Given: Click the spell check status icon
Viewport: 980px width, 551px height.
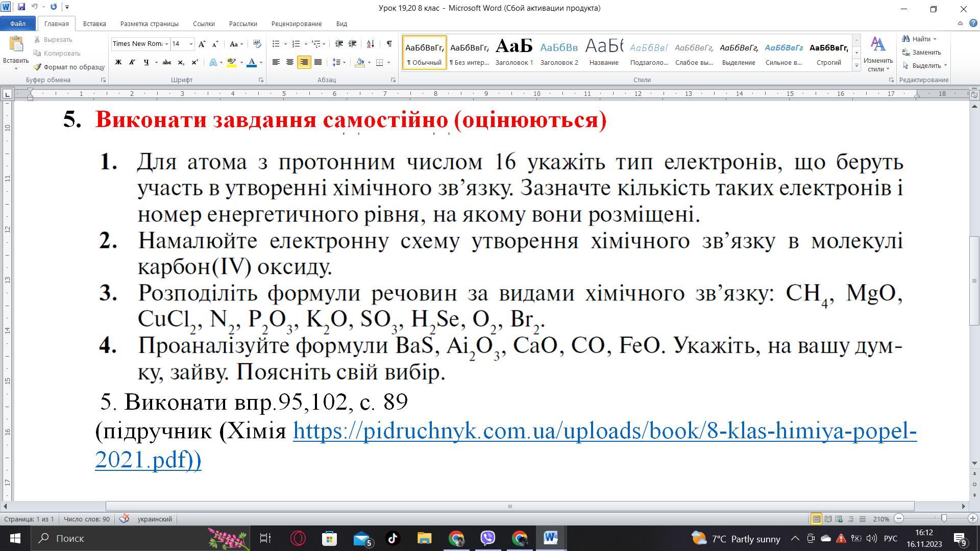Looking at the screenshot, I should (x=124, y=519).
